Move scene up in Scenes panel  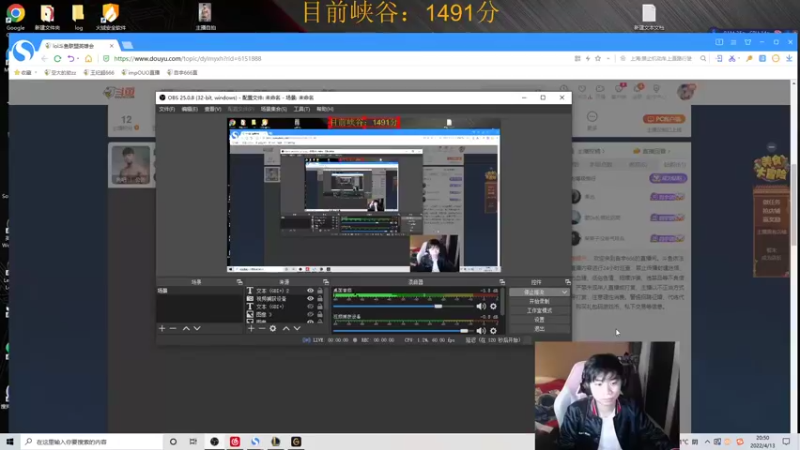coord(186,329)
